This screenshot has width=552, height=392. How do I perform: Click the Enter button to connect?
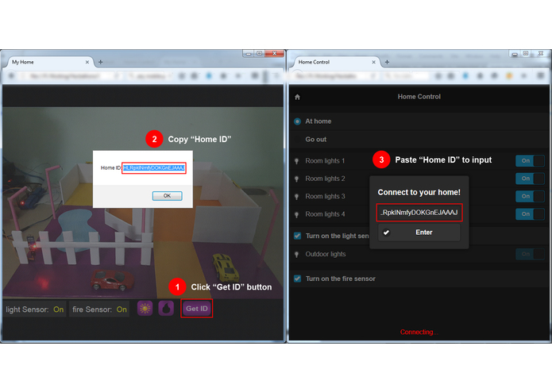[x=419, y=233]
